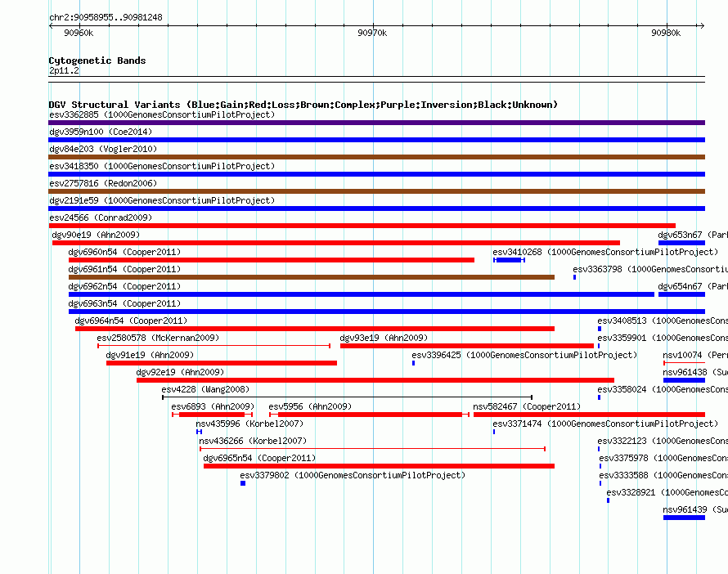The image size is (728, 574).
Task: Select the esv3396425 variant label
Action: click(x=524, y=355)
